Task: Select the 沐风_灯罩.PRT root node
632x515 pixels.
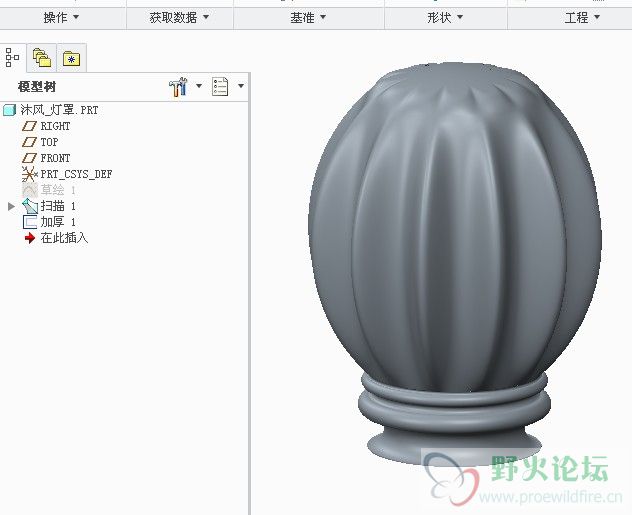Action: pyautogui.click(x=59, y=110)
